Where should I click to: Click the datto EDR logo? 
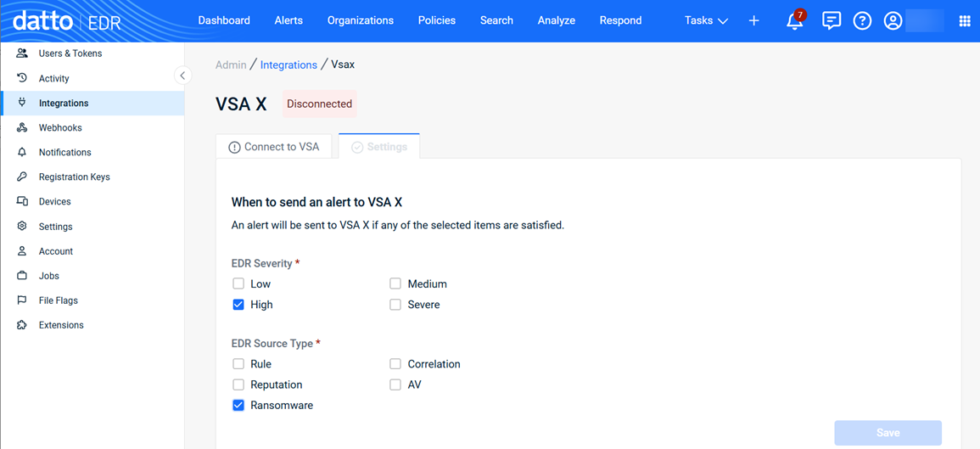67,20
